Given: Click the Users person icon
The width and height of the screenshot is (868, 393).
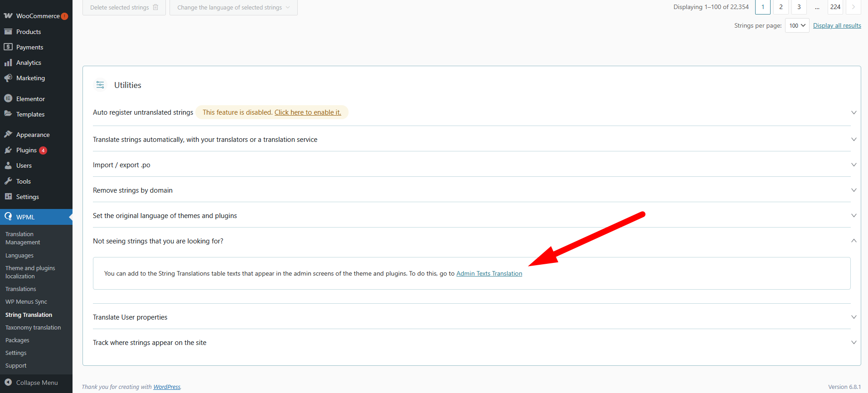Looking at the screenshot, I should click(x=8, y=165).
